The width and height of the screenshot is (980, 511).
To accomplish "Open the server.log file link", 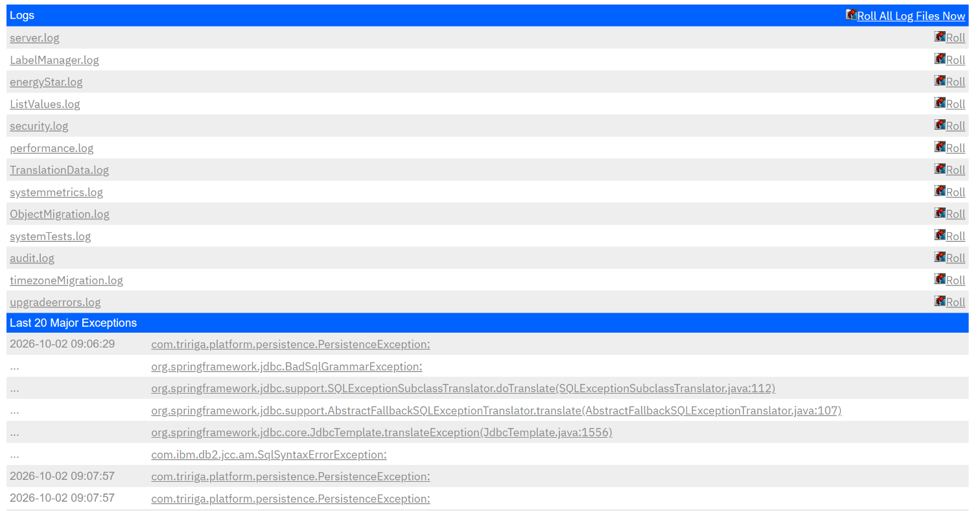I will [x=34, y=38].
